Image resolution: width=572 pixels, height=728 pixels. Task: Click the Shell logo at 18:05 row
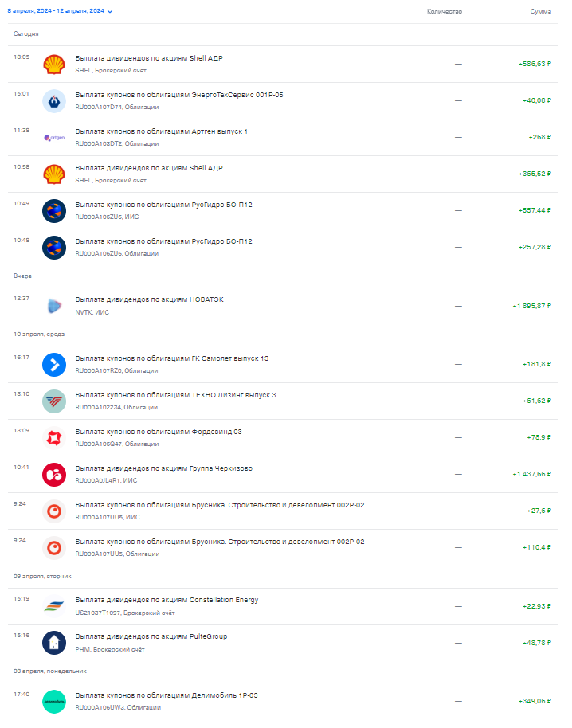[54, 65]
